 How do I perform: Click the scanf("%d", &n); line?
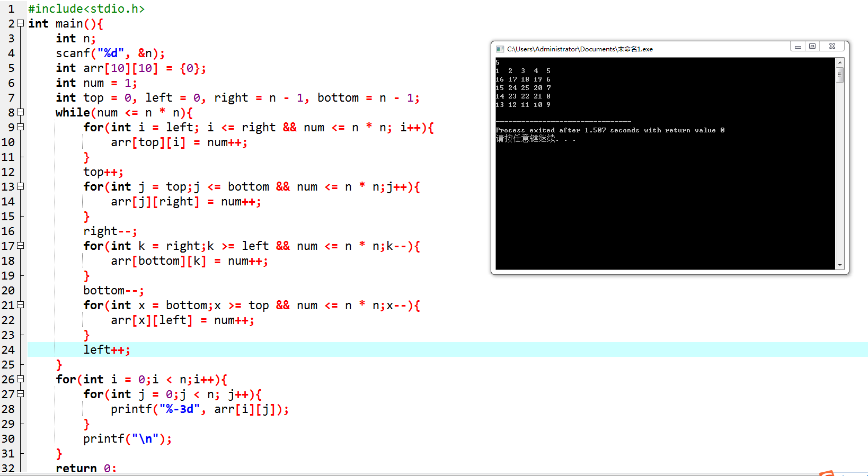tap(110, 53)
